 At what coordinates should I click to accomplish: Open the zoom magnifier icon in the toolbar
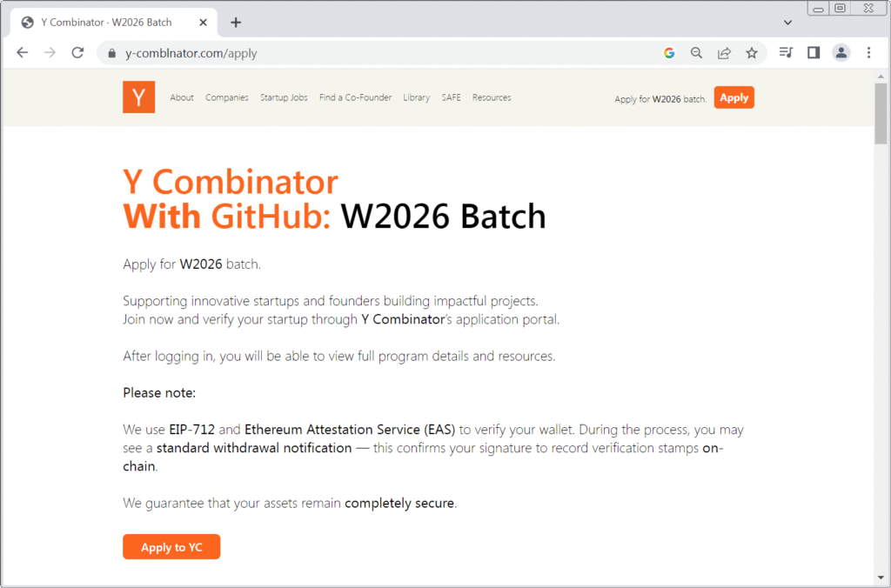[x=696, y=52]
